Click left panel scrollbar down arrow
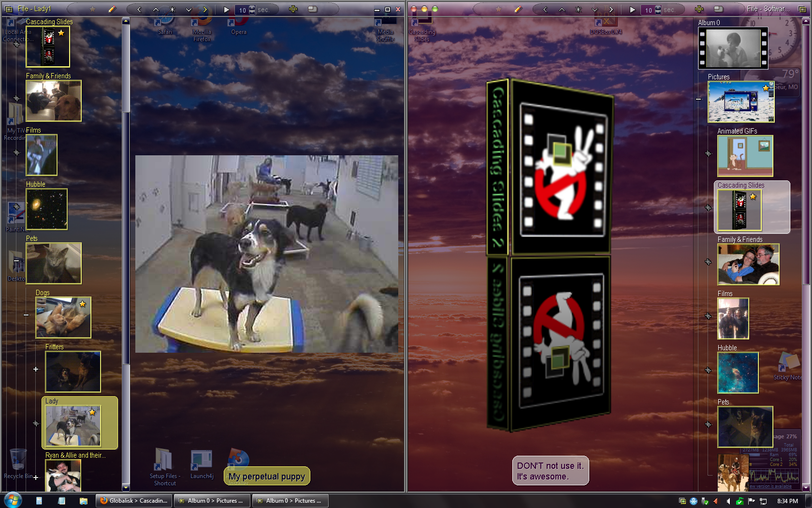The width and height of the screenshot is (812, 508). (126, 488)
